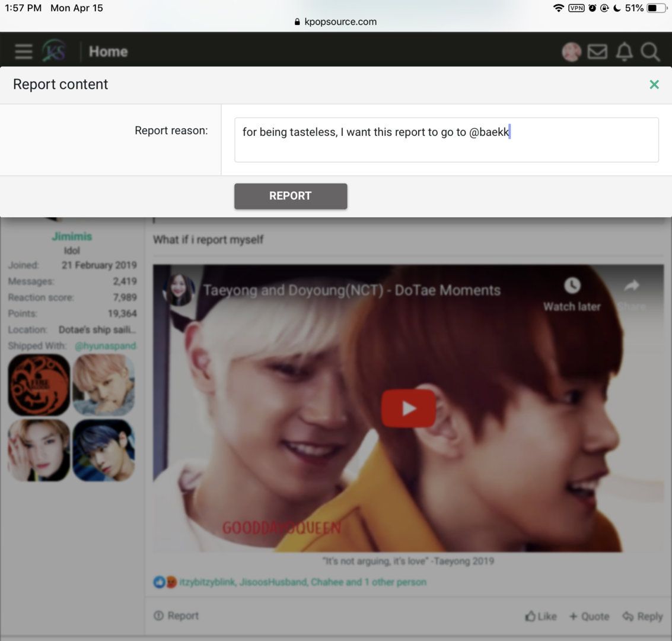This screenshot has width=672, height=641.
Task: Click the 19,364 points value
Action: [122, 313]
